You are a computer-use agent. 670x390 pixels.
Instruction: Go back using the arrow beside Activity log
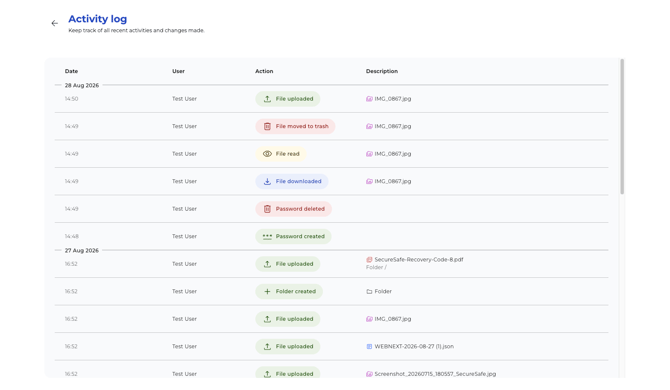click(x=55, y=23)
